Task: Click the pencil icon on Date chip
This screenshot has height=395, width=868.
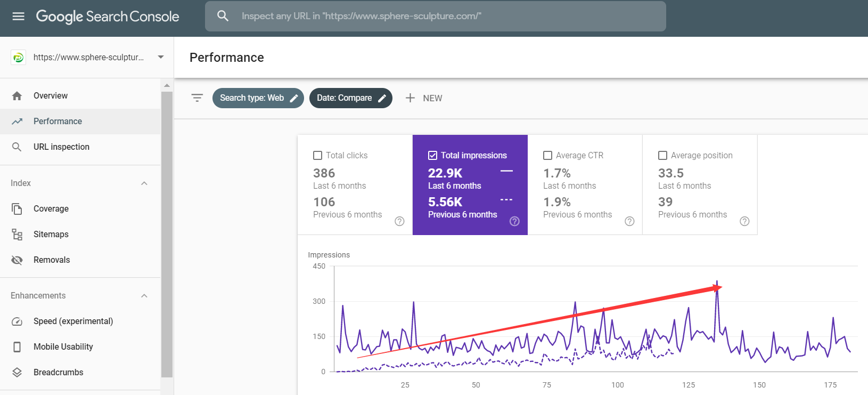Action: point(382,98)
